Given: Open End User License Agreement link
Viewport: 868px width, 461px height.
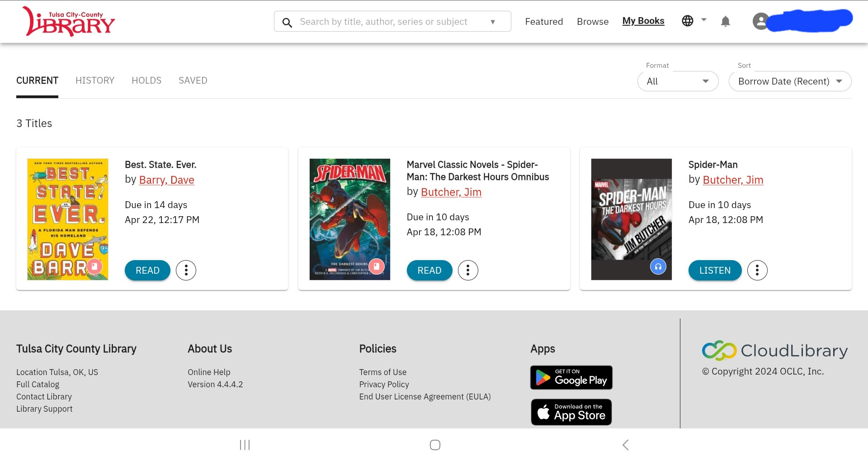Looking at the screenshot, I should coord(425,397).
